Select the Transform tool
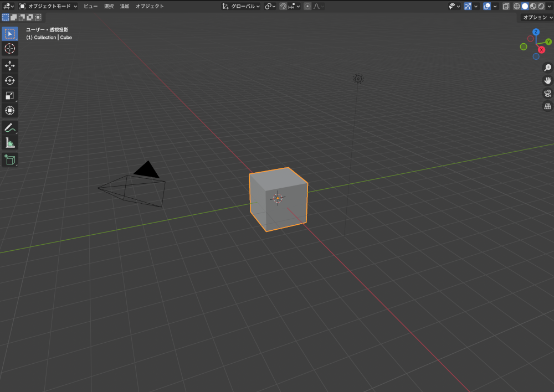The height and width of the screenshot is (392, 554). [9, 110]
